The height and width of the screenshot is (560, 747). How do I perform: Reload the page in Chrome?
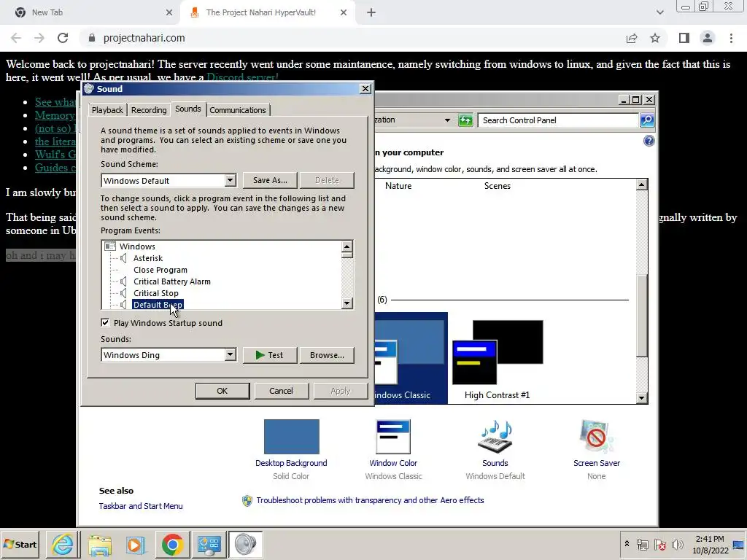(x=63, y=38)
